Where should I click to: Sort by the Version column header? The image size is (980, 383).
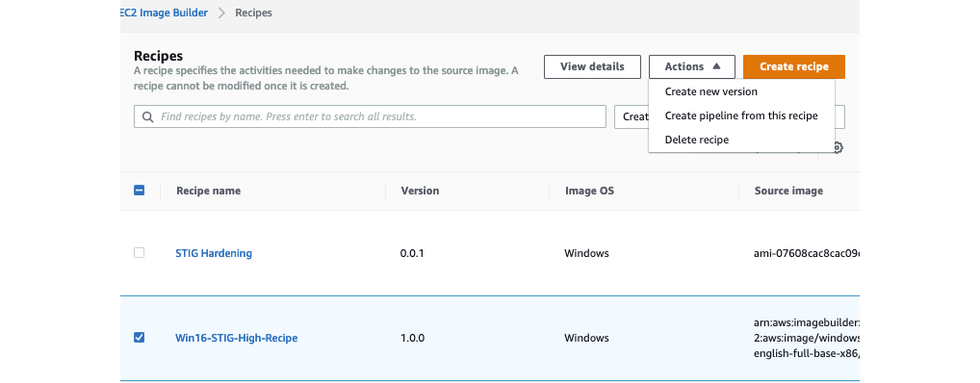coord(420,191)
